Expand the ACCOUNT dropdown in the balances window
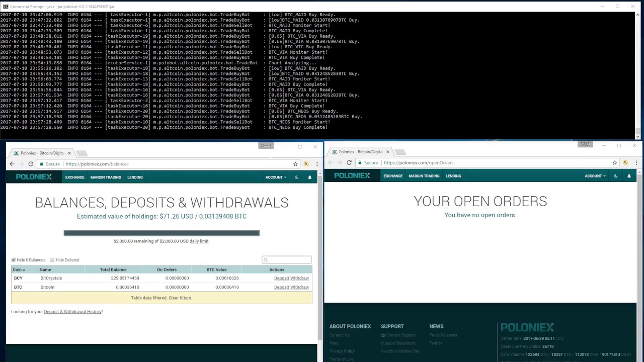Viewport: 644px width, 362px height. click(x=276, y=177)
